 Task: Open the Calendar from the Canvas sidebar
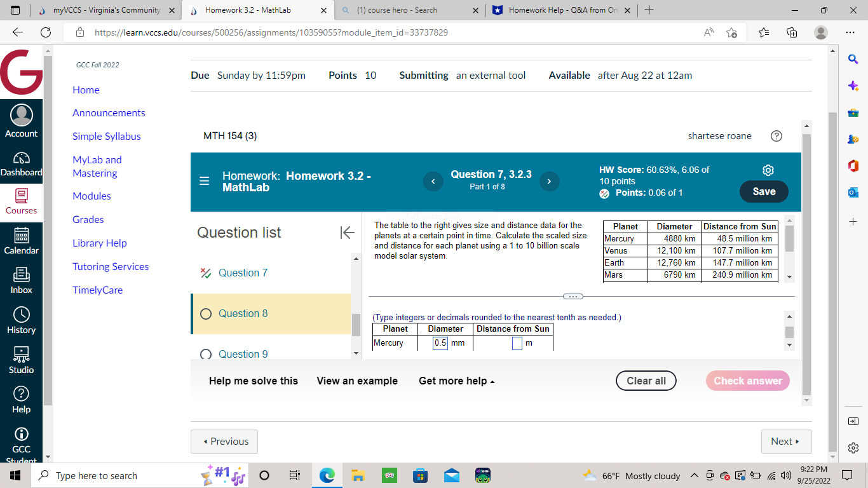click(21, 243)
